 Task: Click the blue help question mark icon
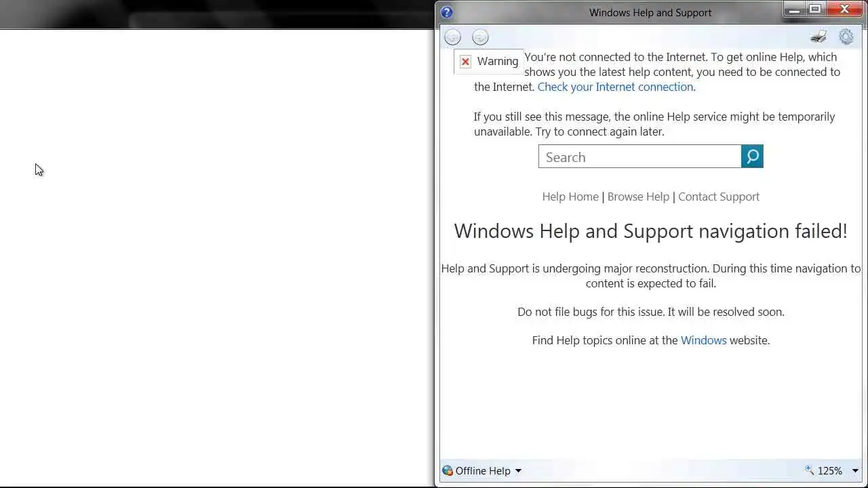tap(447, 12)
